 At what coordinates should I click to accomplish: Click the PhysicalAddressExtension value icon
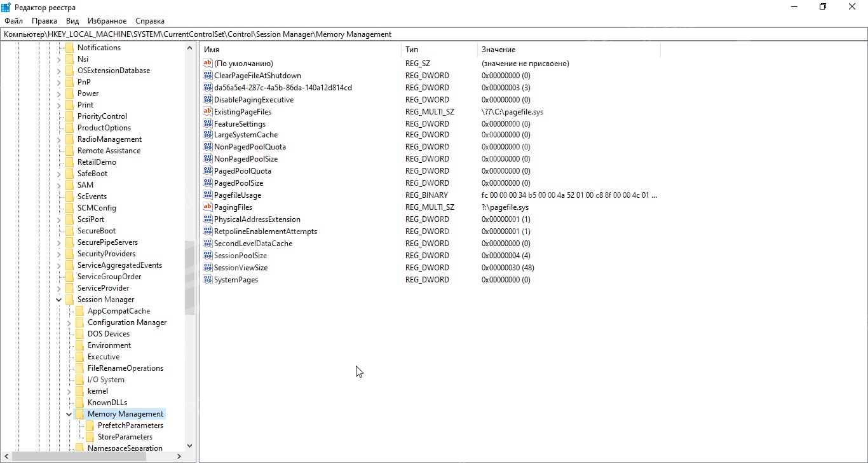click(207, 219)
